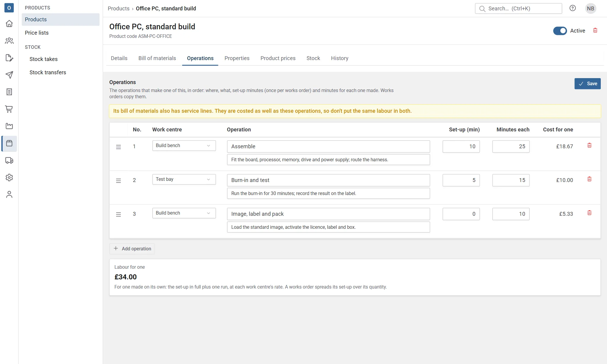Click drag handle of Image, label and pack row

click(118, 214)
